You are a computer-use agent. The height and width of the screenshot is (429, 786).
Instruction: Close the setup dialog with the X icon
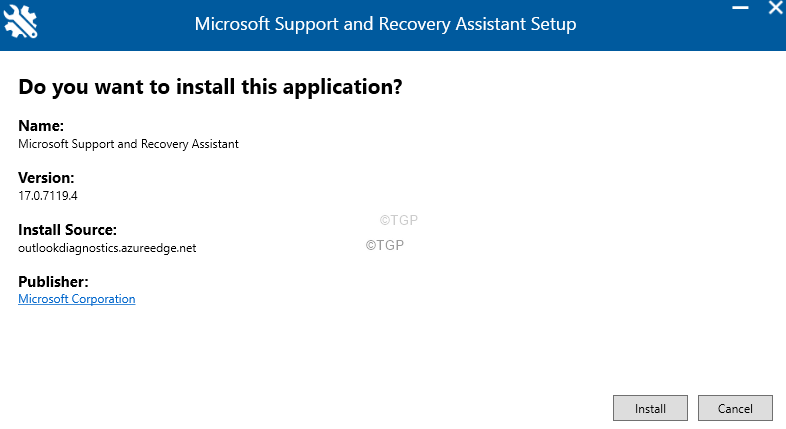click(776, 8)
